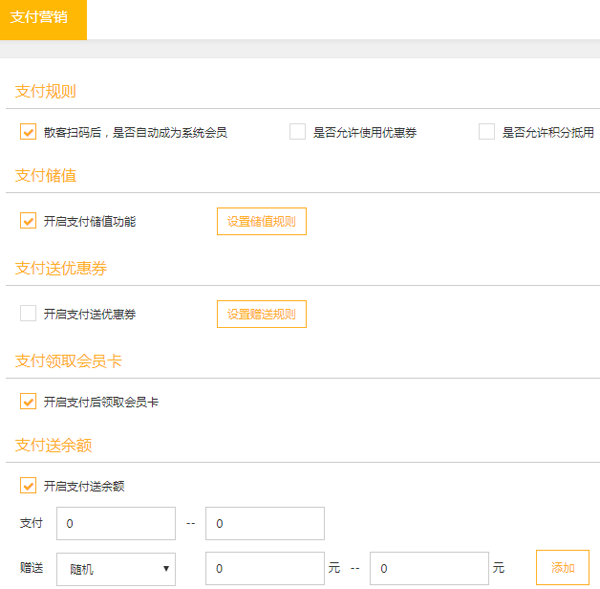This screenshot has width=600, height=589.
Task: Select the second 支付 range input field
Action: [265, 523]
